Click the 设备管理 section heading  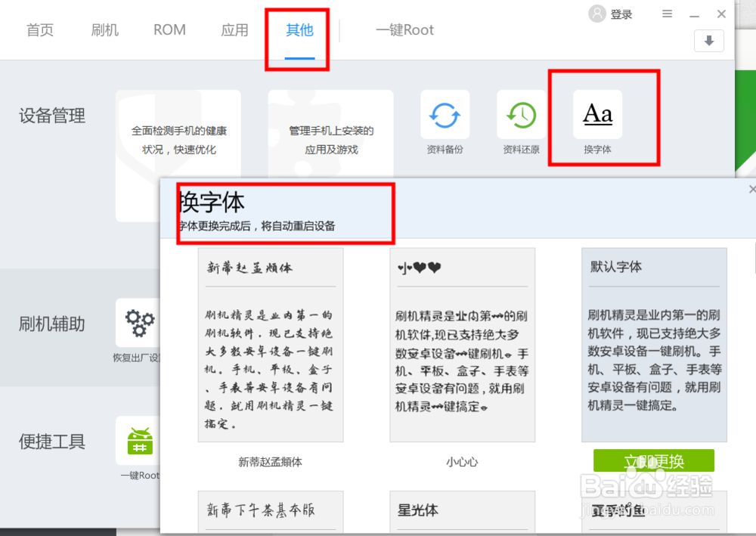tap(52, 116)
